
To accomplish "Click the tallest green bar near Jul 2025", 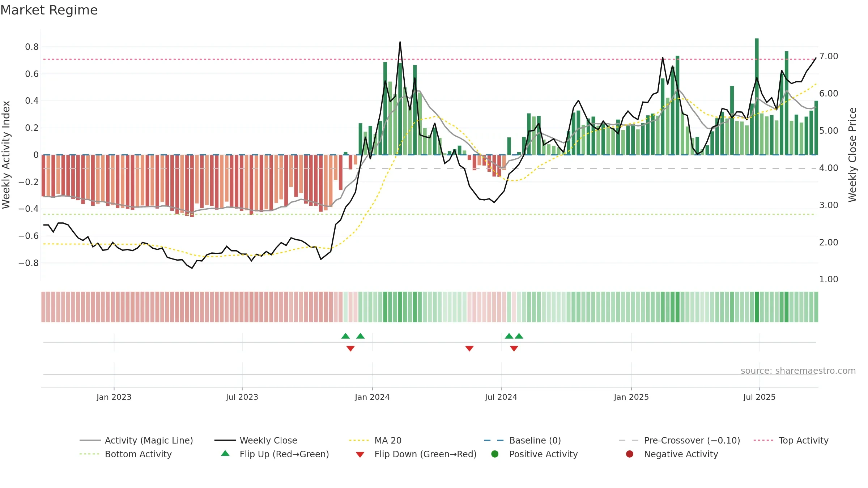I will pyautogui.click(x=757, y=97).
